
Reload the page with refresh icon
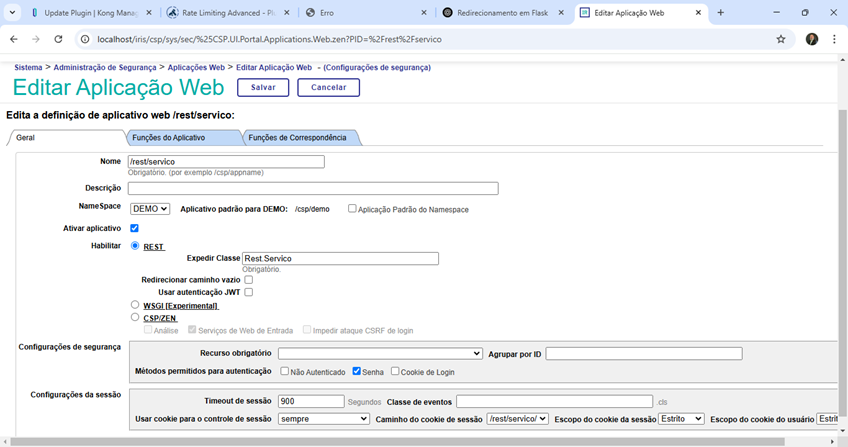click(59, 39)
